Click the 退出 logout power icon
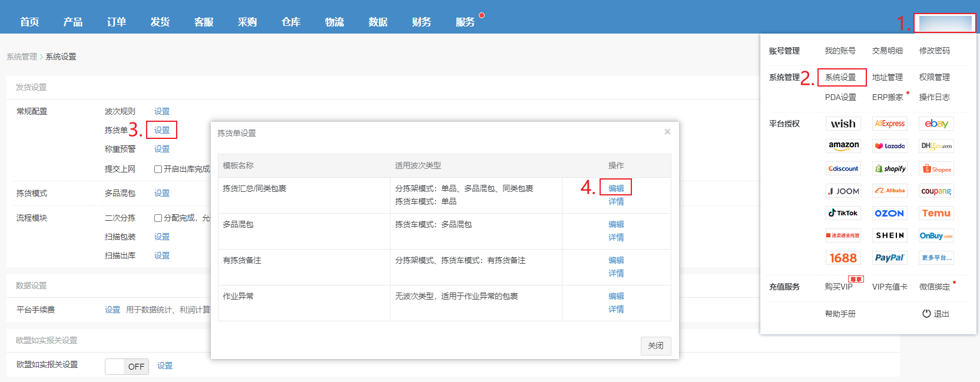The width and height of the screenshot is (980, 382). pyautogui.click(x=926, y=314)
